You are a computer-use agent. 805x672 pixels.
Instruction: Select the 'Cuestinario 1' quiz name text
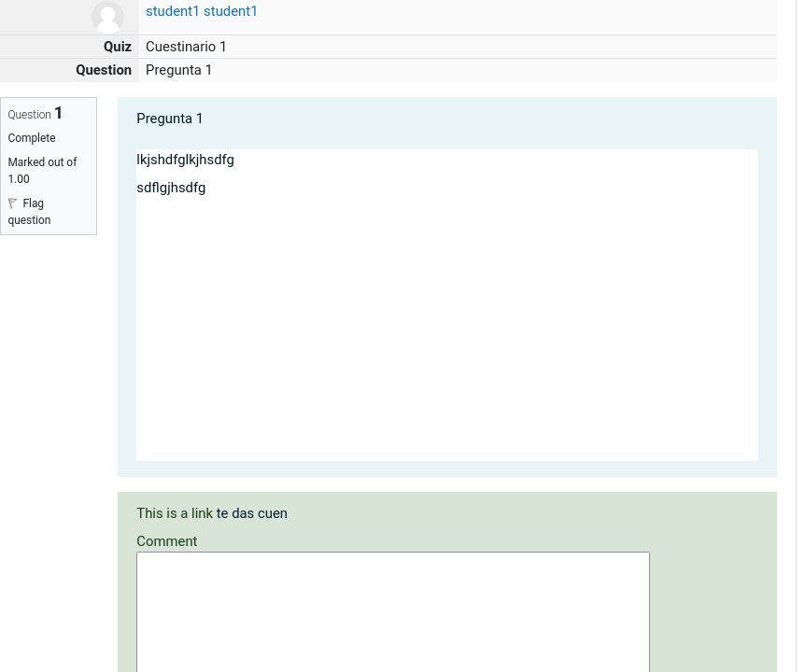click(x=186, y=47)
